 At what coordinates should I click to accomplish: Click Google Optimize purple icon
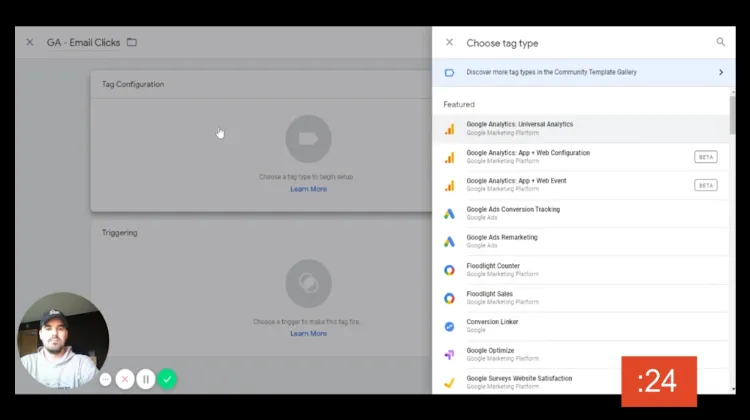[449, 355]
